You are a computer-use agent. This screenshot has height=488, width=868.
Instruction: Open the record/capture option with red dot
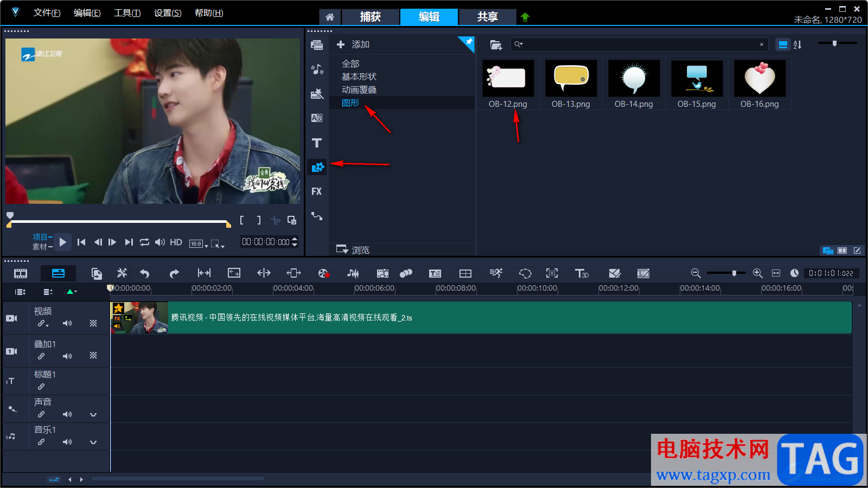tap(324, 273)
